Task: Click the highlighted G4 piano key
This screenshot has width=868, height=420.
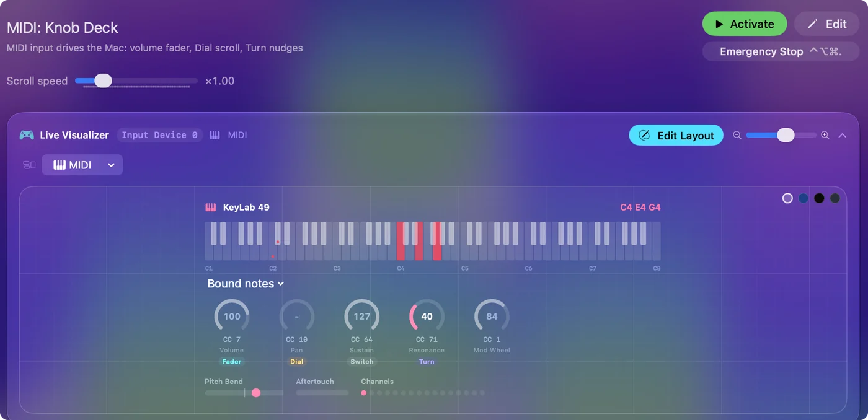Action: pyautogui.click(x=437, y=251)
